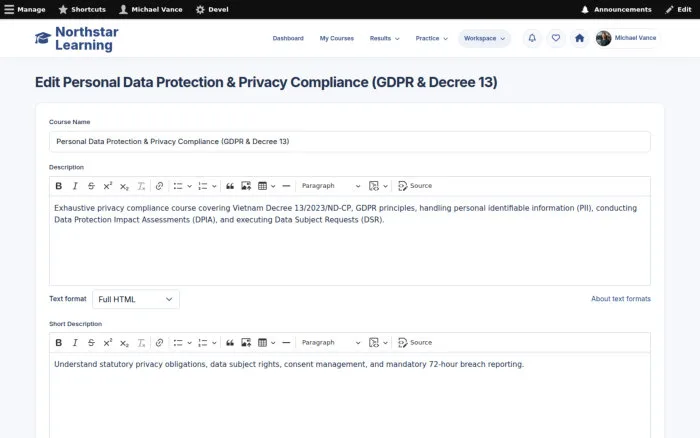Insert image in the Description editor
Image resolution: width=700 pixels, height=438 pixels.
pyautogui.click(x=246, y=186)
